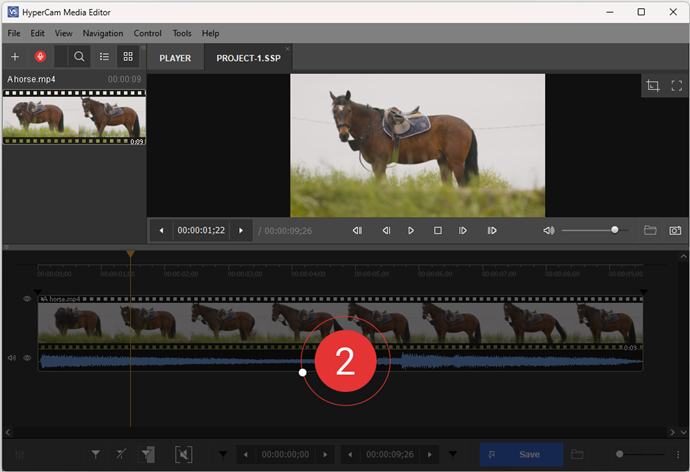690x472 pixels.
Task: Jump to previous keyframe button
Action: [357, 231]
